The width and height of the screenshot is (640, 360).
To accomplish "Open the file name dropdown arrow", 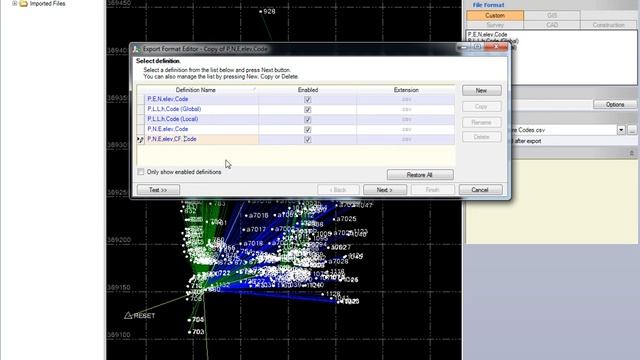I will tap(621, 130).
